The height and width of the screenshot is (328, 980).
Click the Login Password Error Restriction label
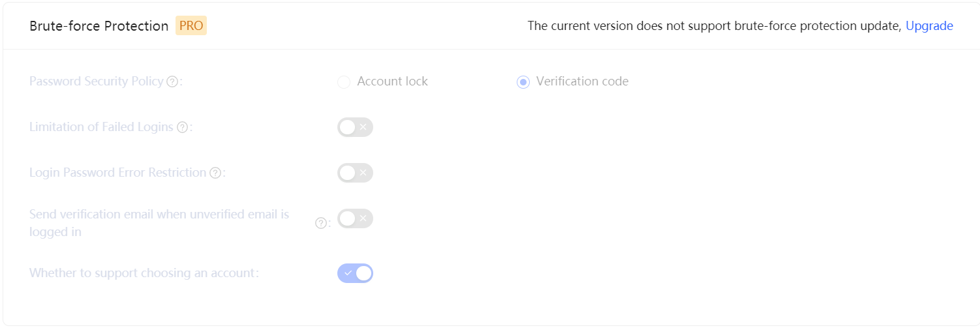click(117, 173)
